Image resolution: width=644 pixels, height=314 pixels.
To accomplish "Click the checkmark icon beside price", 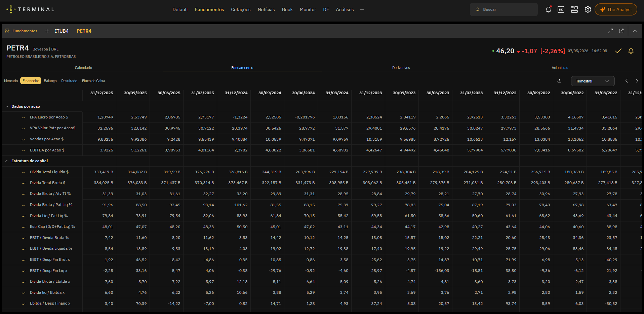I will point(618,51).
